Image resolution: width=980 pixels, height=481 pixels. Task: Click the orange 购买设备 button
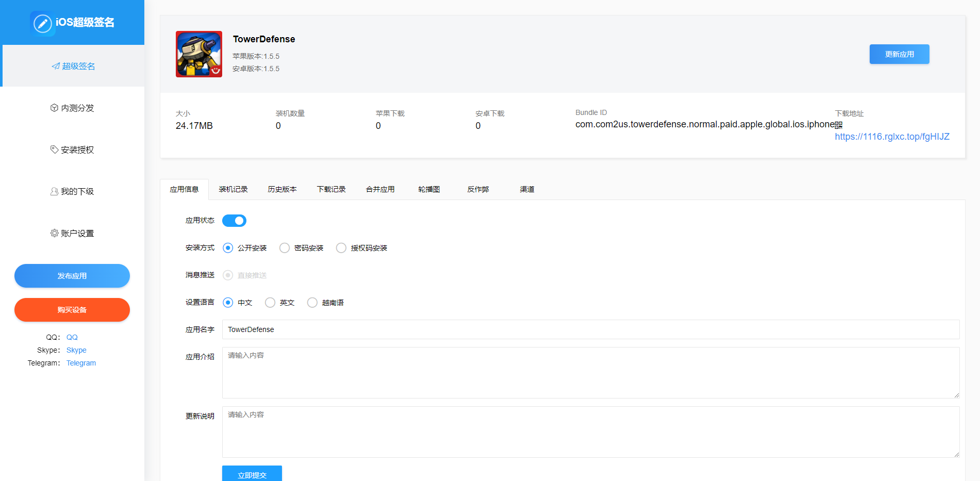[x=72, y=310]
